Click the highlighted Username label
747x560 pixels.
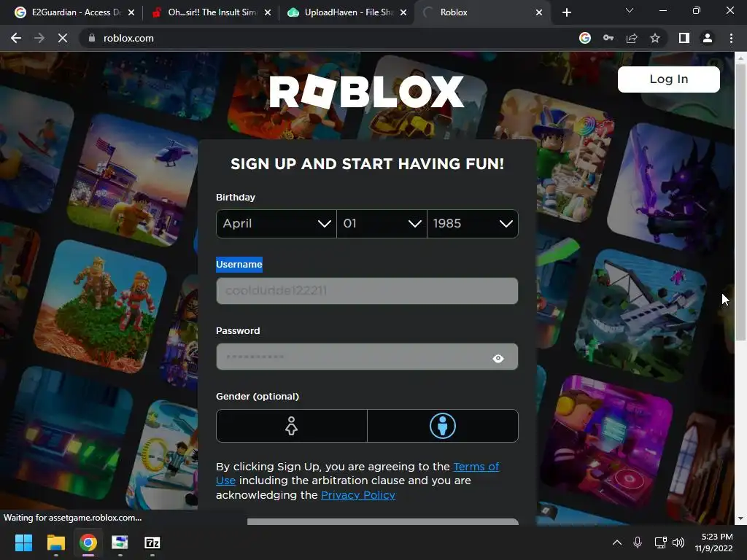[239, 264]
